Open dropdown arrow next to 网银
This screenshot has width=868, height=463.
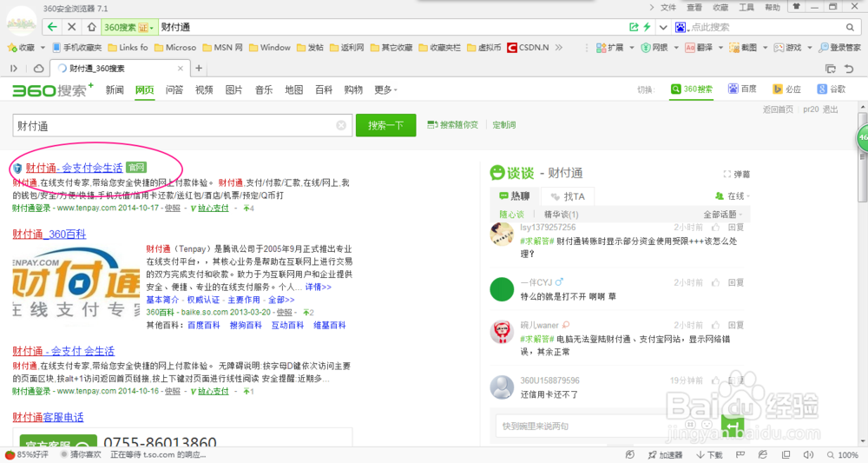pos(676,48)
